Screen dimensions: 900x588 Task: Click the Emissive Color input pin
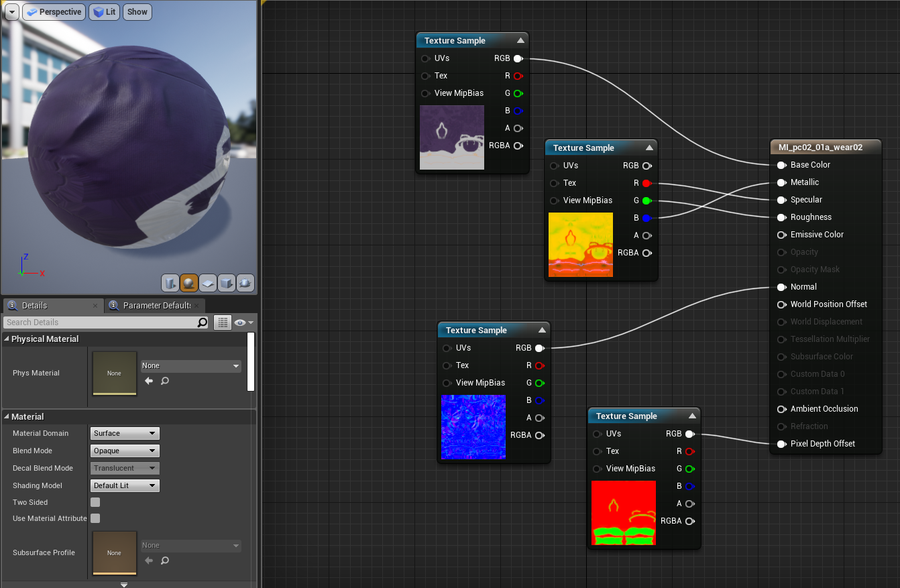[781, 235]
